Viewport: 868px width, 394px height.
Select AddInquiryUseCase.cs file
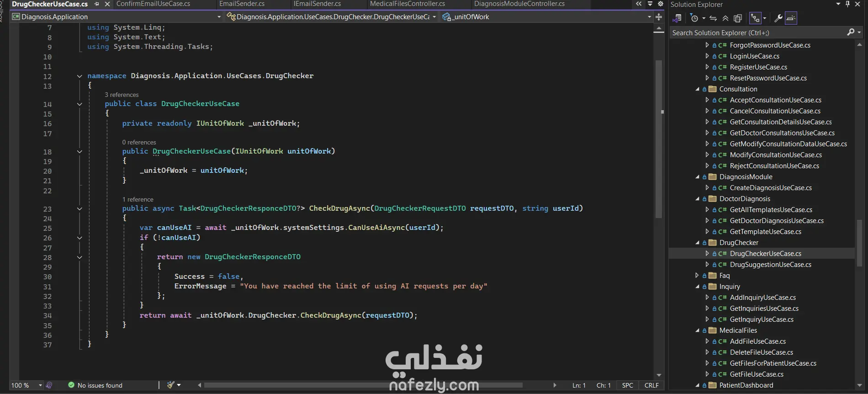click(762, 298)
